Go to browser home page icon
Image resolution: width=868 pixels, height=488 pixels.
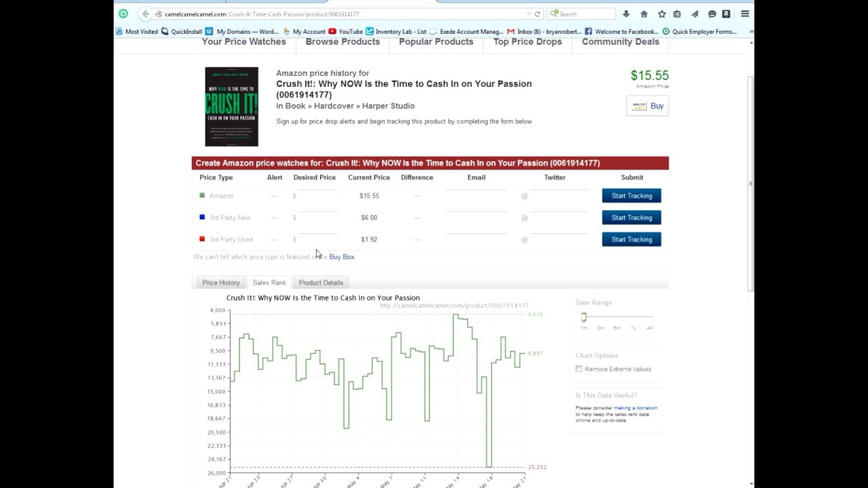644,14
